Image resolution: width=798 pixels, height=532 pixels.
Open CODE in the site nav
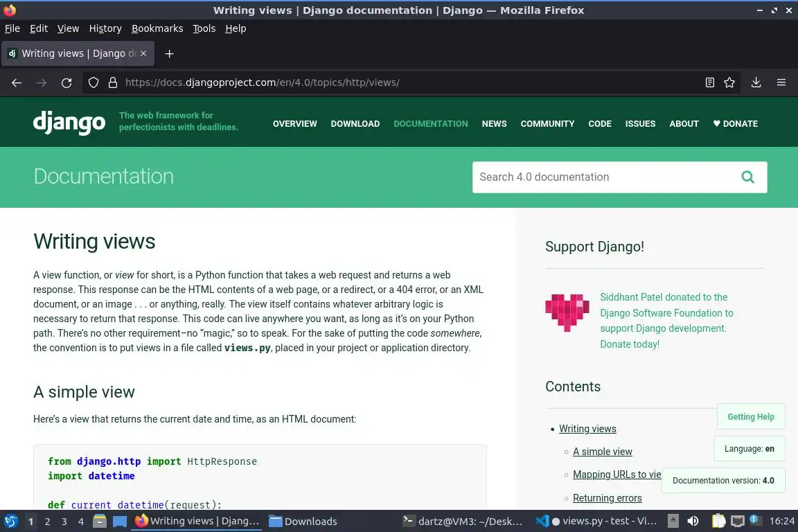(600, 124)
